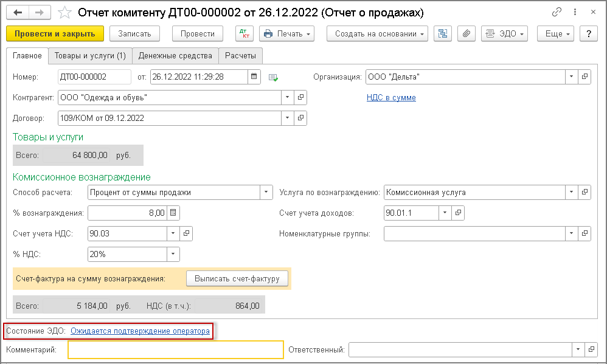Expand the Организация dropdown list
This screenshot has height=364, width=607.
point(571,77)
